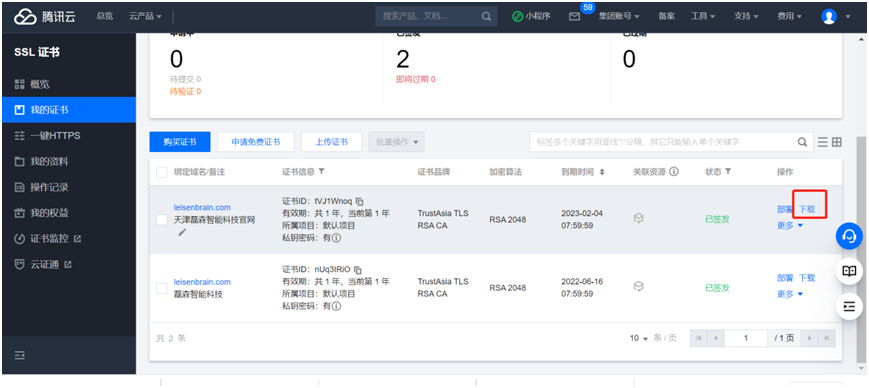This screenshot has width=869, height=388.
Task: Download the 天津磊森智能科技官网 certificate
Action: pyautogui.click(x=807, y=210)
